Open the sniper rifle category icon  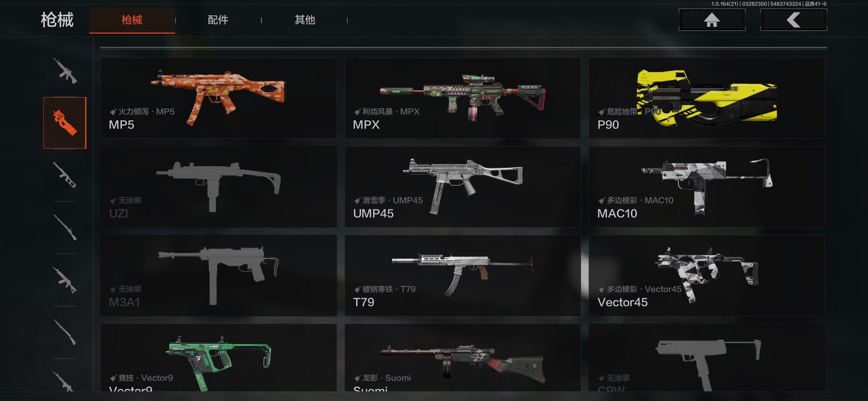point(65,228)
